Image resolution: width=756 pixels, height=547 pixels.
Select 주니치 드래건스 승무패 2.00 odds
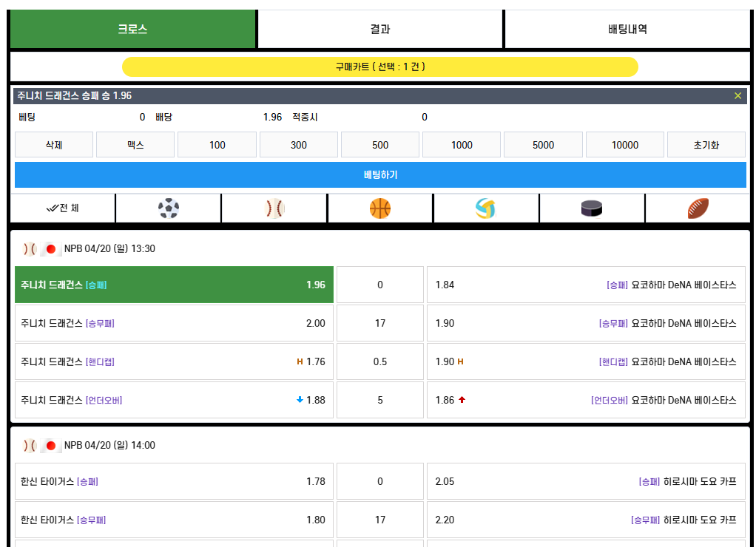(174, 323)
